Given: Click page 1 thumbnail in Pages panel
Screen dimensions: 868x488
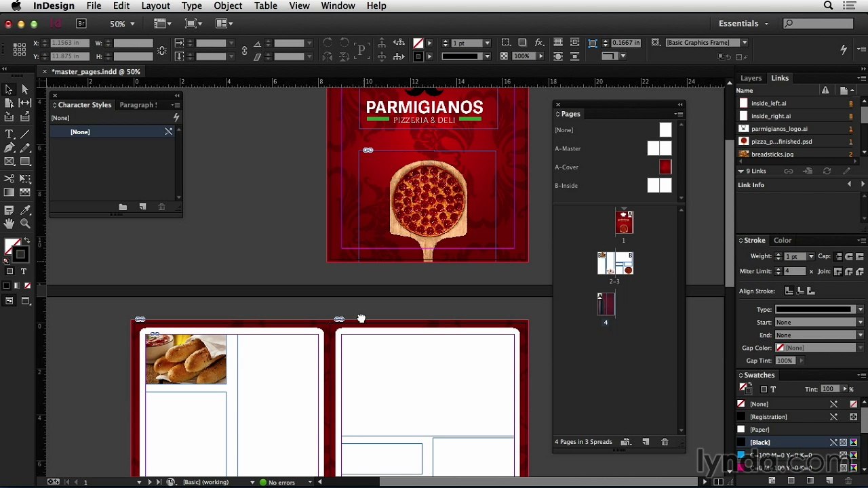Looking at the screenshot, I should (624, 223).
